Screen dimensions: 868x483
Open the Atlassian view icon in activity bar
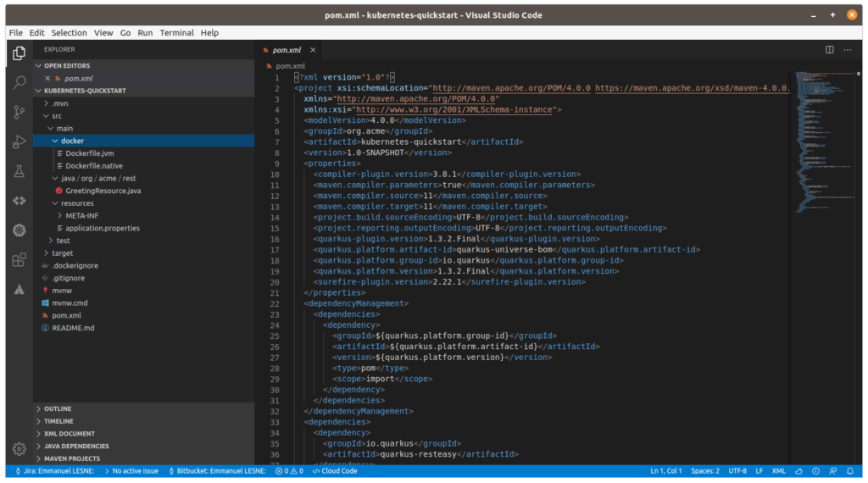tap(19, 201)
